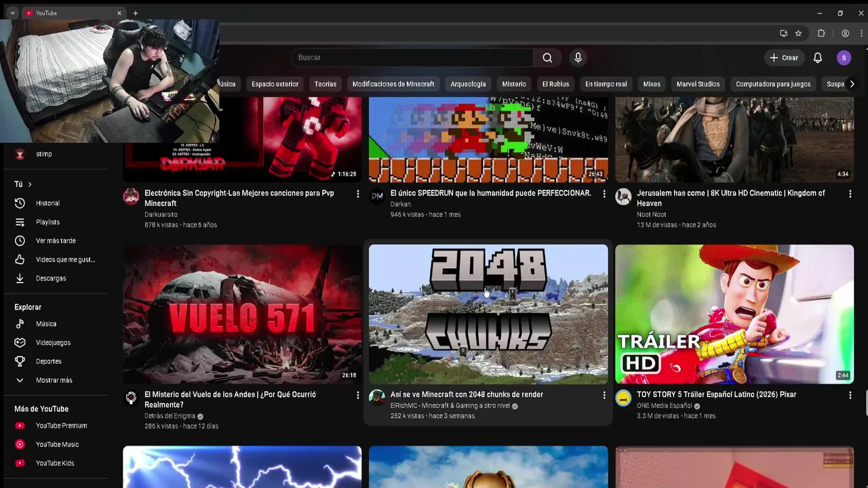Click the Noot Noot channel avatar
The height and width of the screenshot is (488, 868).
pos(623,197)
